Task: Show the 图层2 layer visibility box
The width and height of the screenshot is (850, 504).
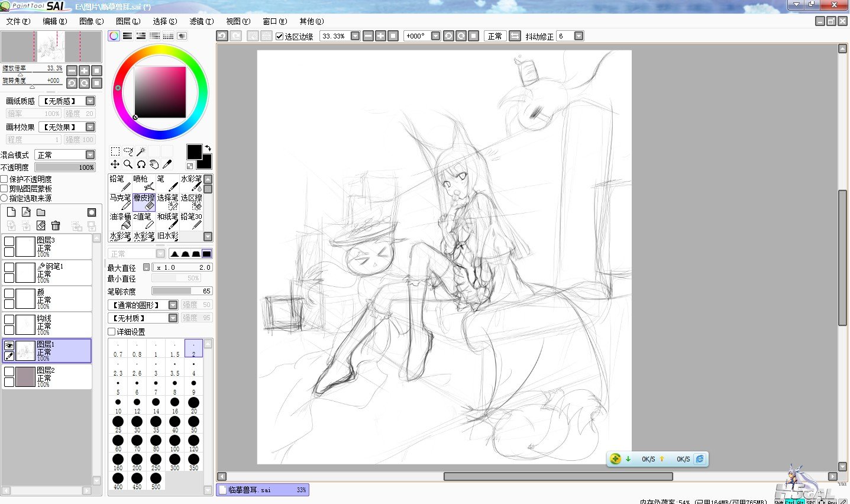Action: (9, 371)
